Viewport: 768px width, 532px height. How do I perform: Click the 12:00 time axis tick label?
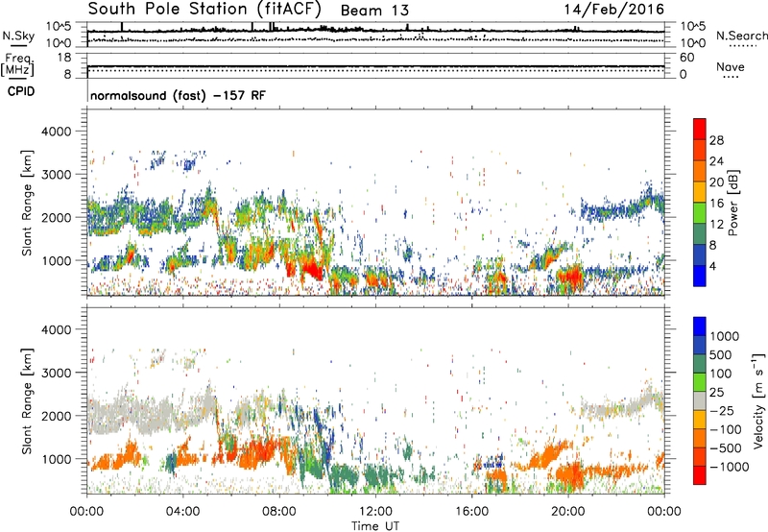(375, 512)
